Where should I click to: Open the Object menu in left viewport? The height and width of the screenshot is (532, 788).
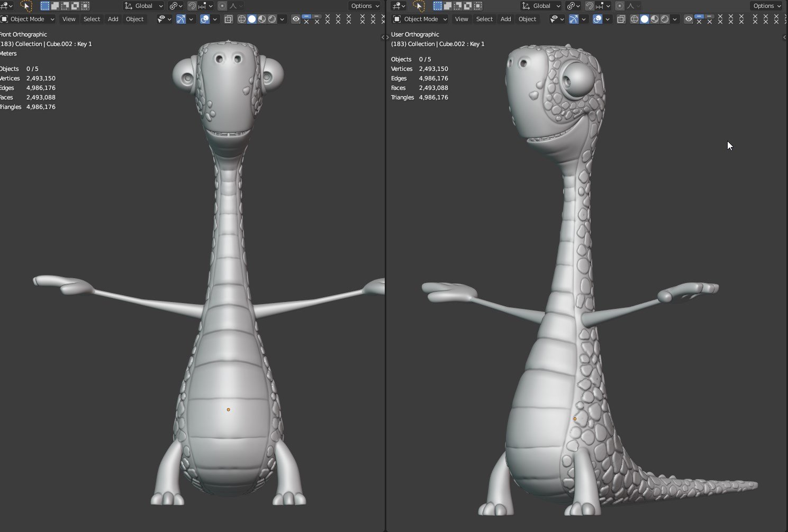coord(134,19)
